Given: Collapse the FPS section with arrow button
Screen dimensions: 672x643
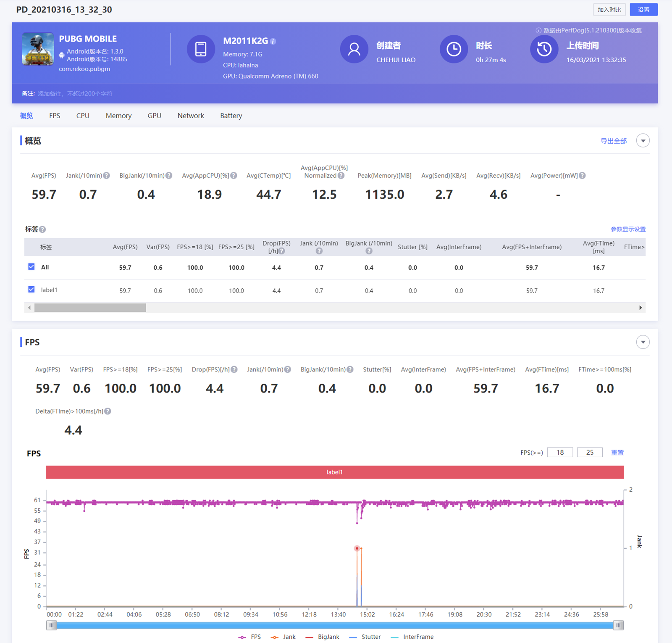Looking at the screenshot, I should [643, 342].
